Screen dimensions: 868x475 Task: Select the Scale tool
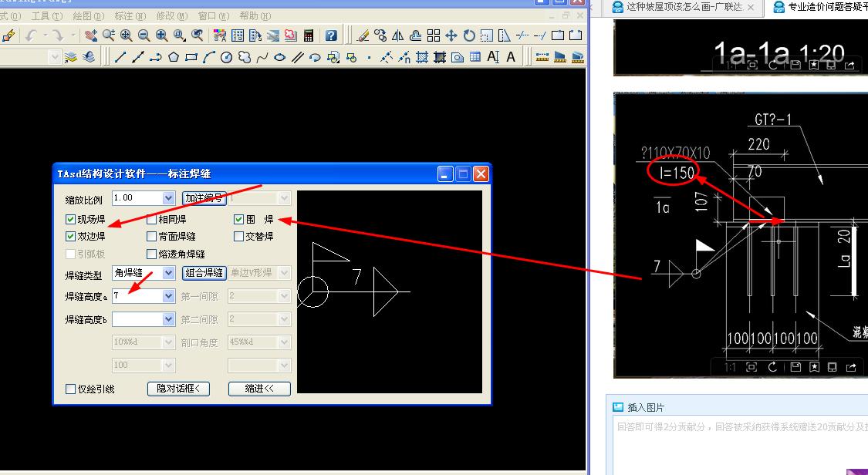[487, 35]
